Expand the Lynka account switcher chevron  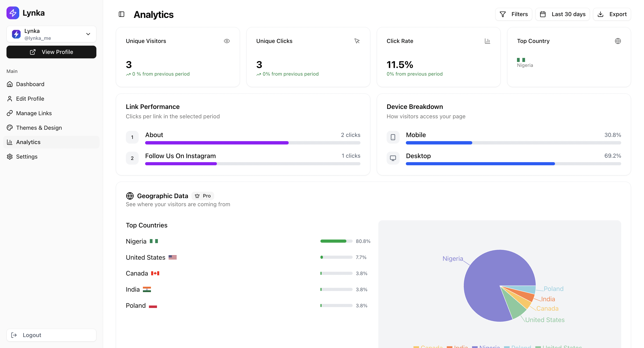tap(88, 34)
